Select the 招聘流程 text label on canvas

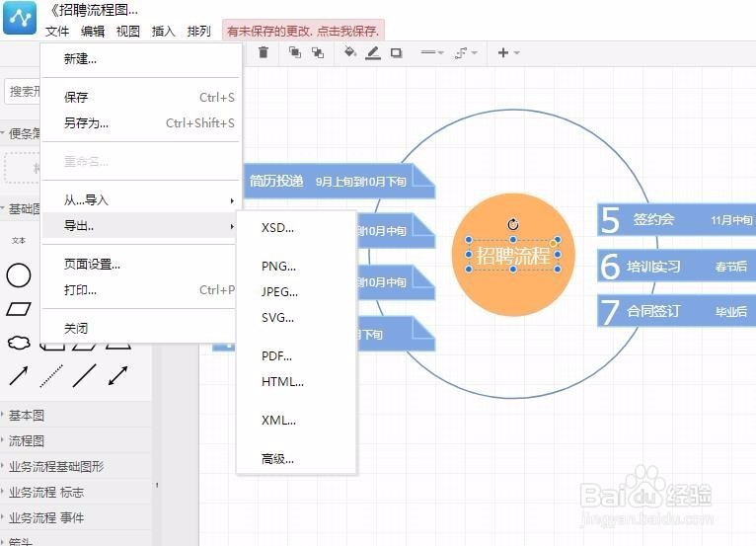[513, 255]
